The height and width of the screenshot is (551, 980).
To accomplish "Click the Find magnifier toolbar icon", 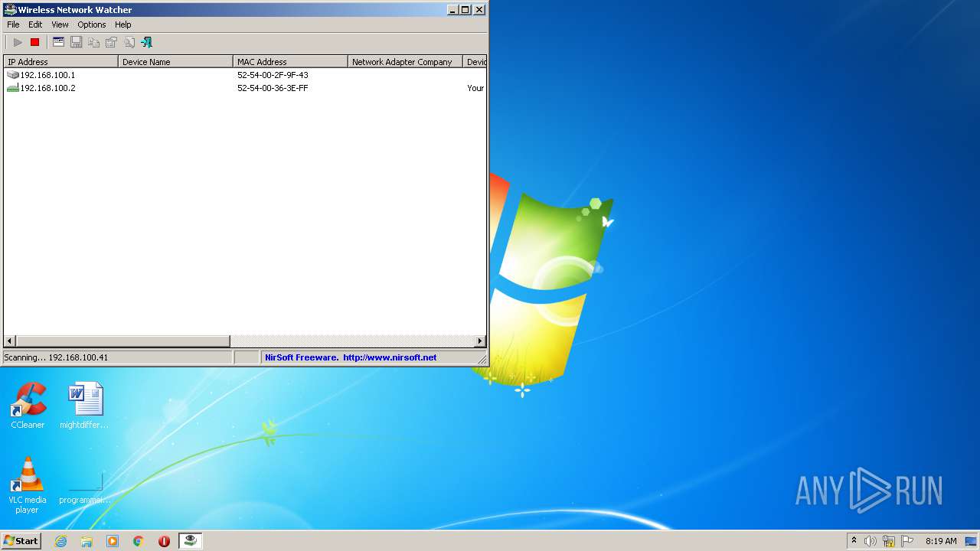I will 129,42.
